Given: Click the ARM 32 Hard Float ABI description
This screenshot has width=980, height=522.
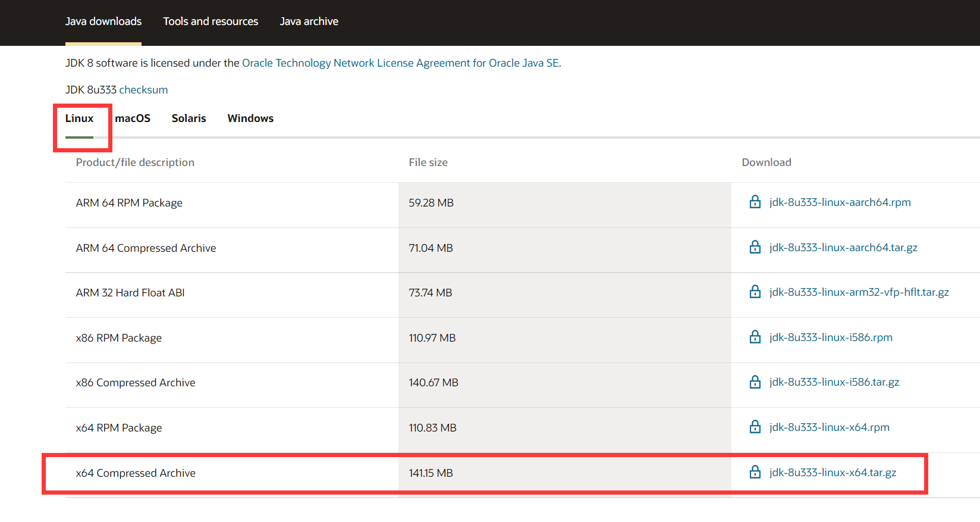Looking at the screenshot, I should (x=130, y=293).
